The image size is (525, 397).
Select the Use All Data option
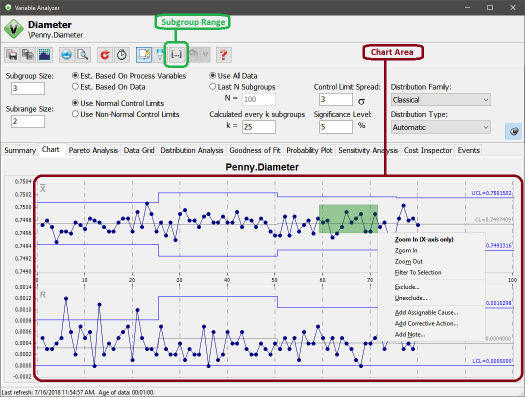tap(233, 76)
